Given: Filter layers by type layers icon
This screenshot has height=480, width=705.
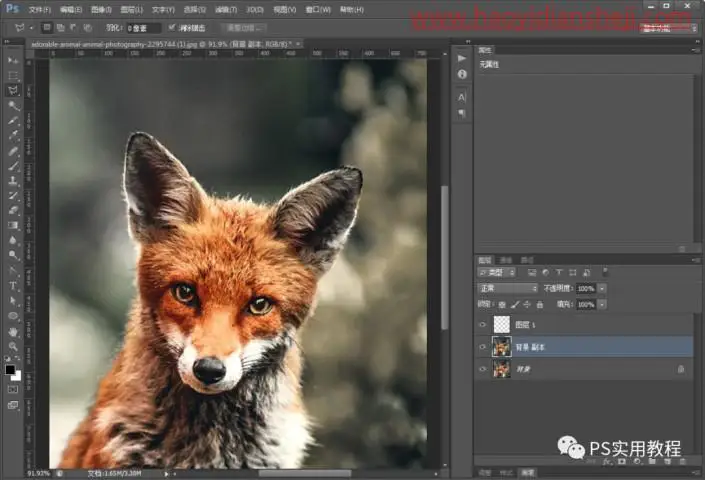Looking at the screenshot, I should coord(559,272).
